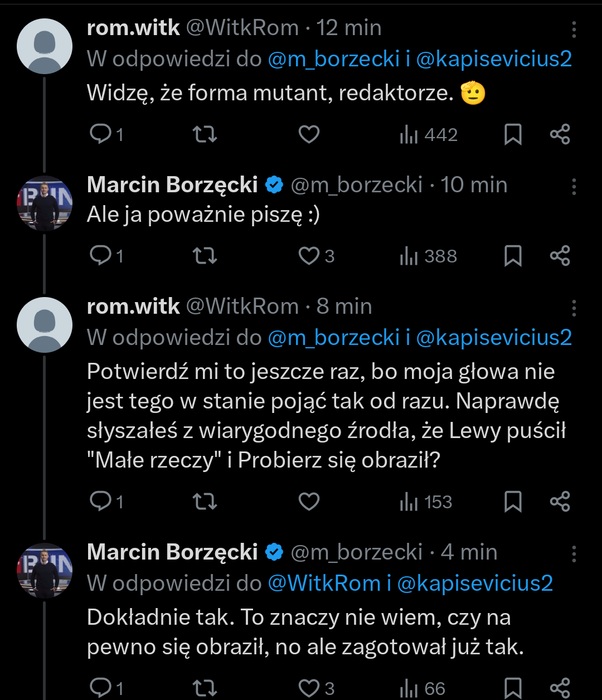Repost the "Ale ja poważnie piszę" tweet

pyautogui.click(x=205, y=256)
